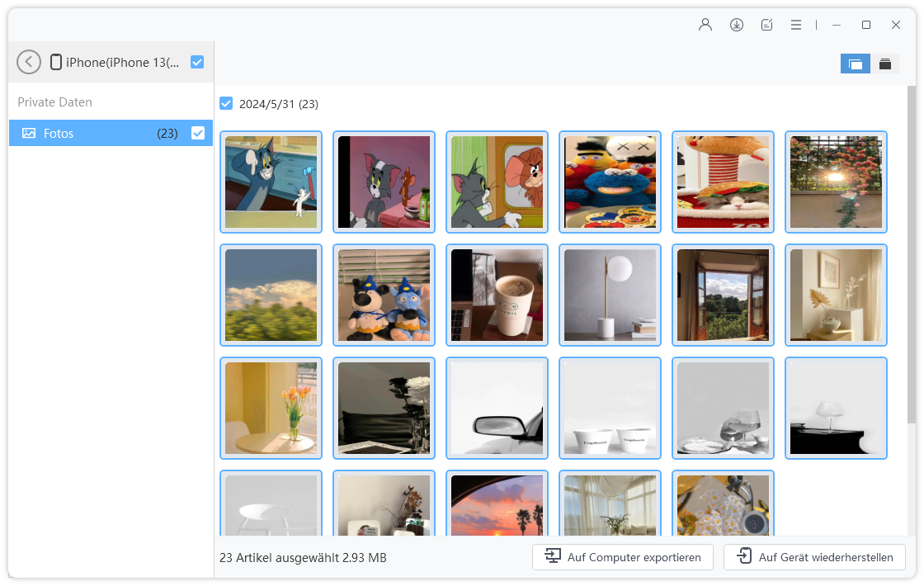Select clouds over green trees photo

pos(271,295)
